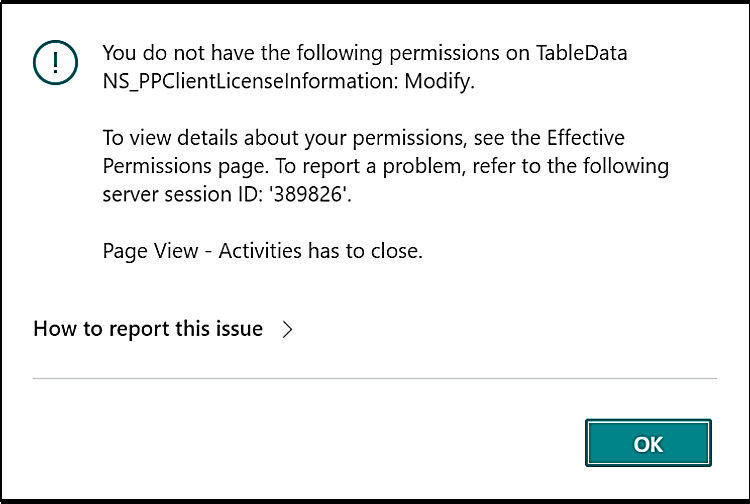
Task: Click the word Modify in the error message
Action: 439,81
